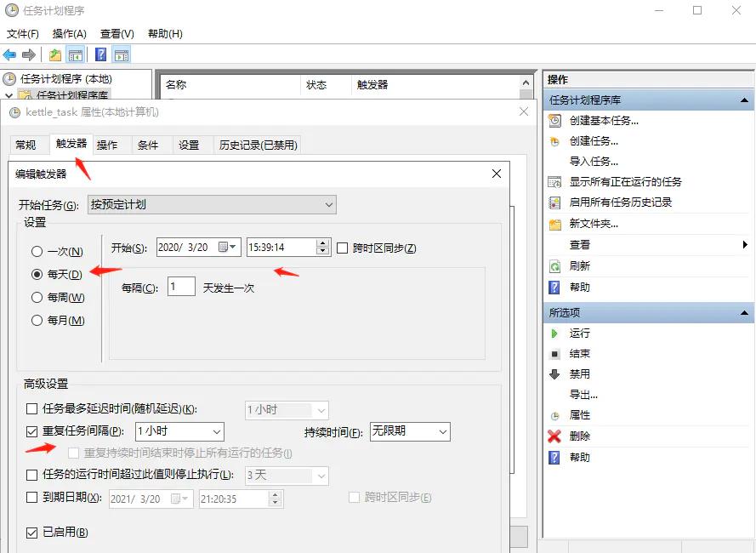This screenshot has height=553, width=756.
Task: Toggle the Enabled (已启用) checkbox
Action: 32,533
